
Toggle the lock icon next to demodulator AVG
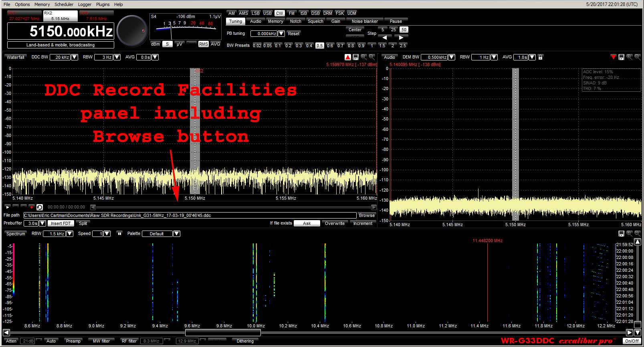point(540,57)
